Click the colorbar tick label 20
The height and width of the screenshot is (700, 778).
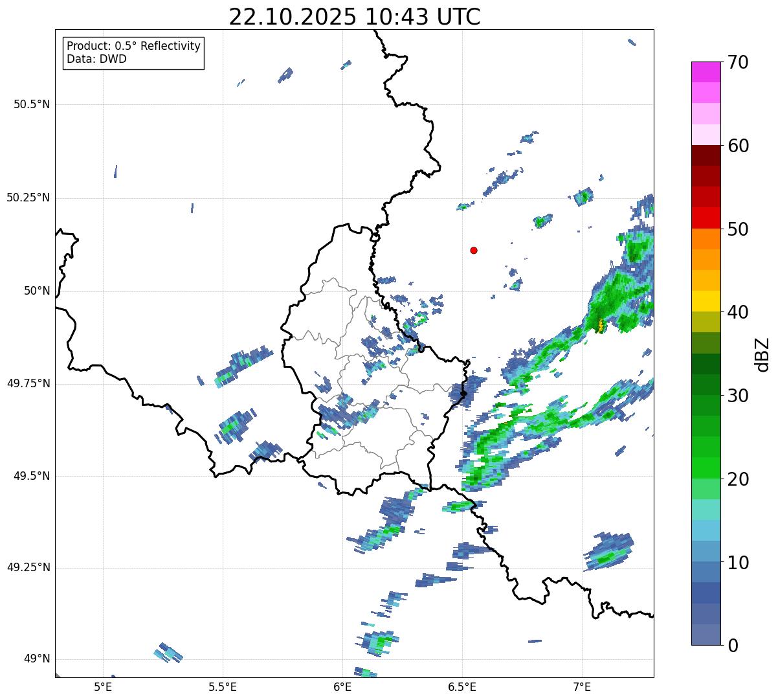738,479
